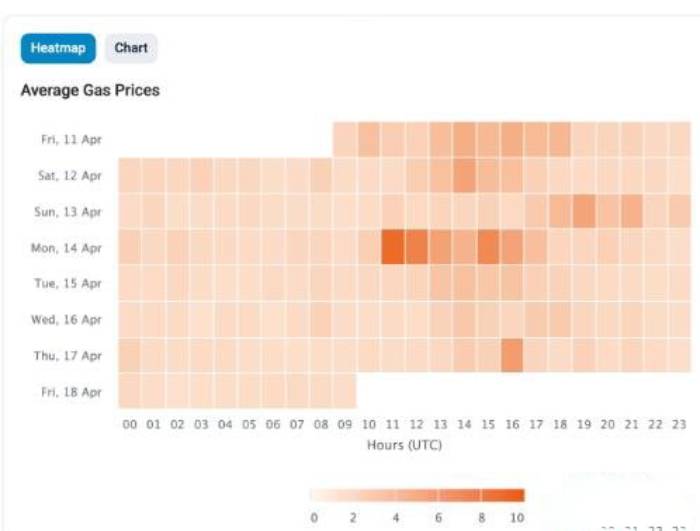Click the Thursday 17 Apr hour 16 cell
The height and width of the screenshot is (531, 700).
[x=513, y=355]
